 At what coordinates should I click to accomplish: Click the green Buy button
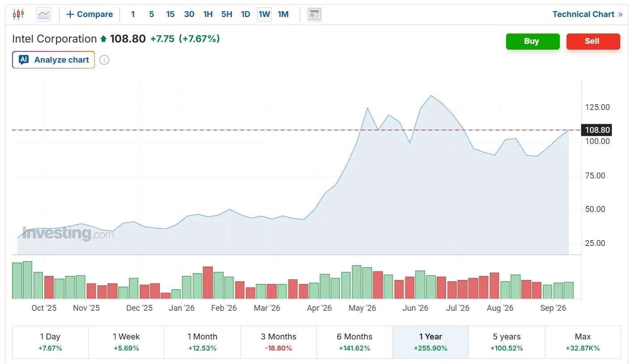coord(533,41)
